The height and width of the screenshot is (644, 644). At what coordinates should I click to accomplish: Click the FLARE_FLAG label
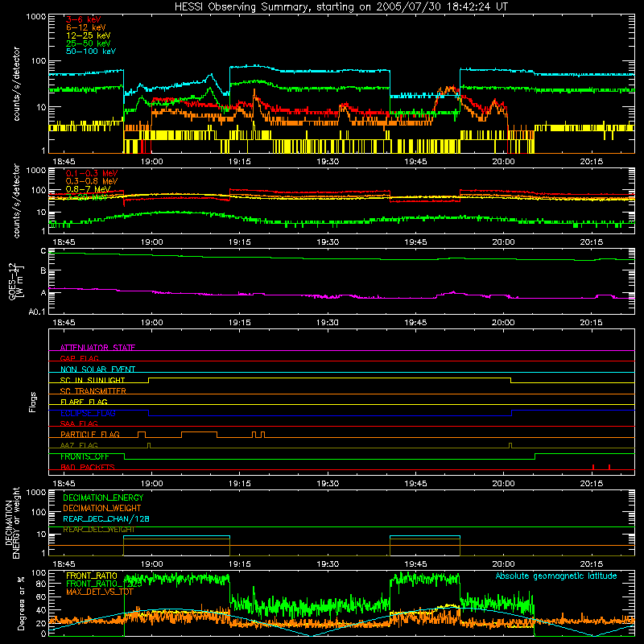click(x=84, y=402)
